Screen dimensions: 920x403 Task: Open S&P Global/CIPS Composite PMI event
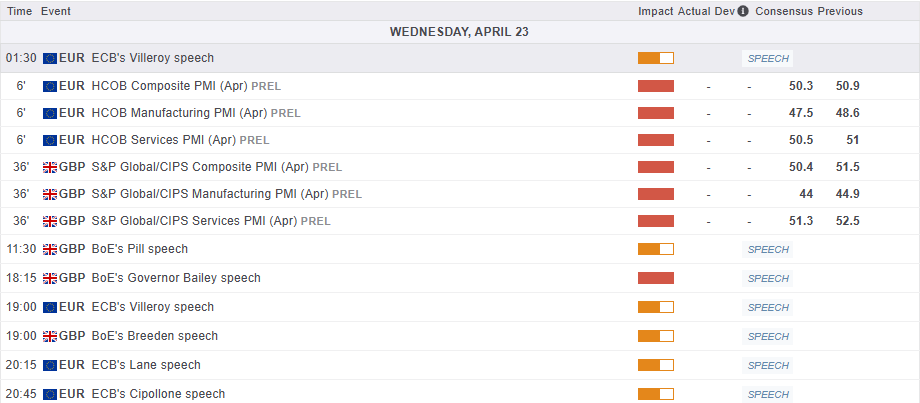coord(200,167)
